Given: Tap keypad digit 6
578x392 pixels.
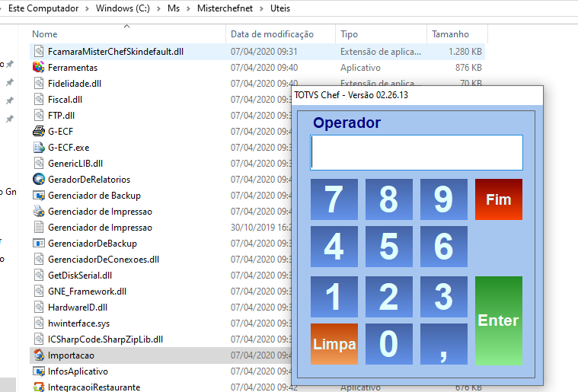Looking at the screenshot, I should 444,247.
